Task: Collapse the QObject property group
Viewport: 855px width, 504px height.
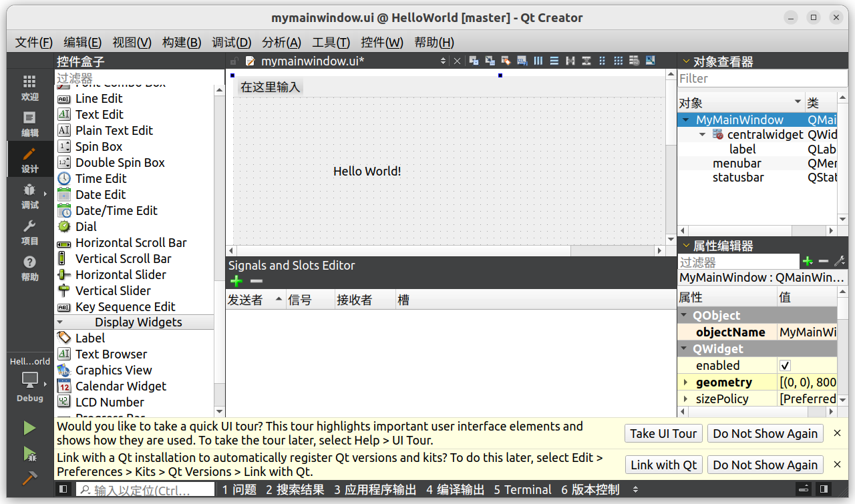Action: pos(684,315)
